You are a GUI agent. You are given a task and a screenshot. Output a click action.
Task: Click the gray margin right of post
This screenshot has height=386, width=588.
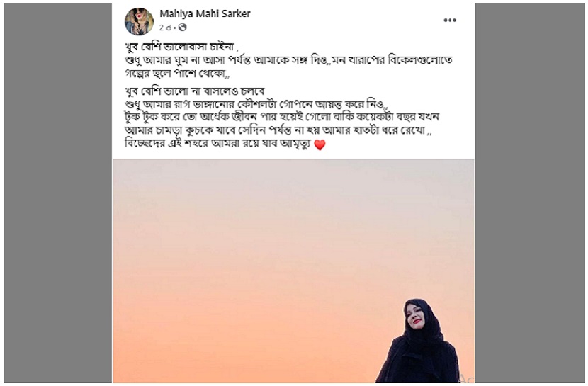click(x=529, y=193)
